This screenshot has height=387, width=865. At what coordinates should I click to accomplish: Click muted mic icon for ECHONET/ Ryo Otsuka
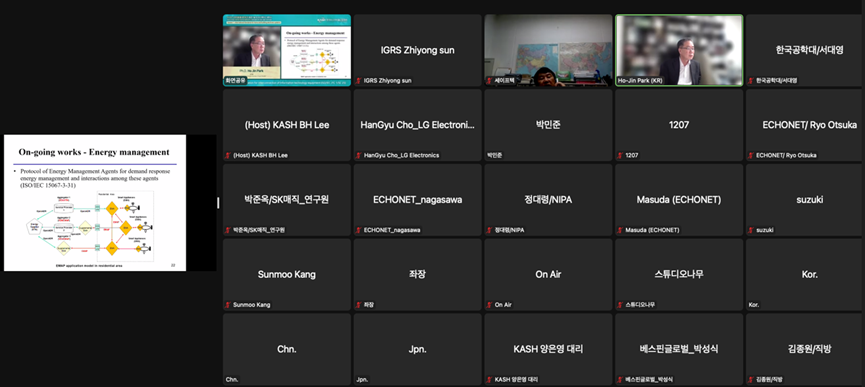click(751, 155)
